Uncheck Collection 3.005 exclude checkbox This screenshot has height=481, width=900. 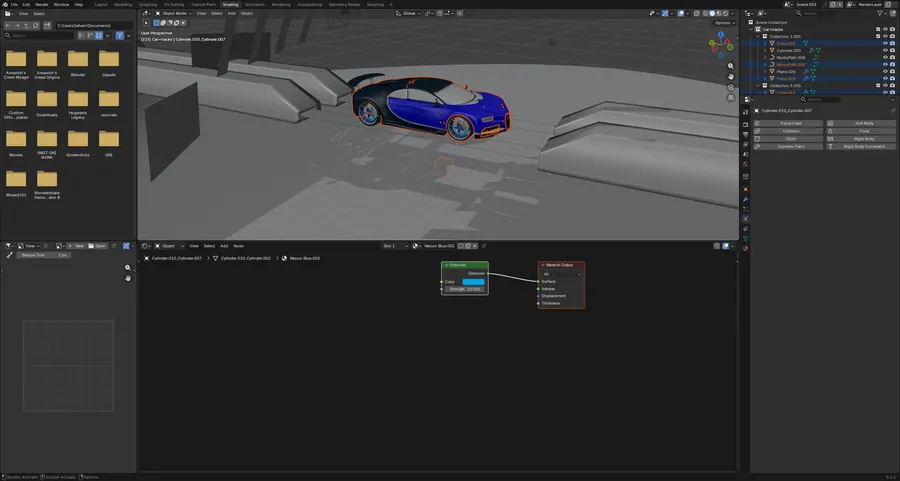(x=878, y=86)
